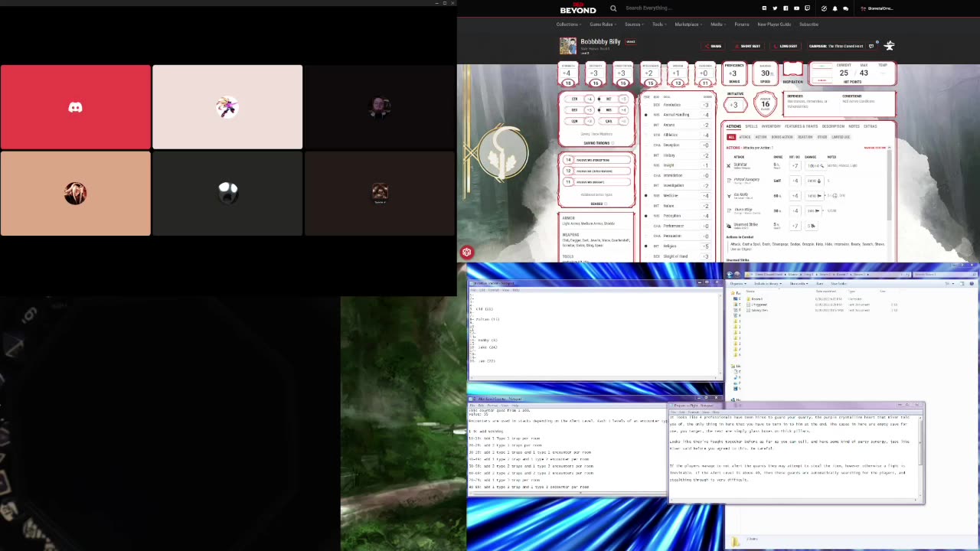Open the Forums link

point(742,24)
